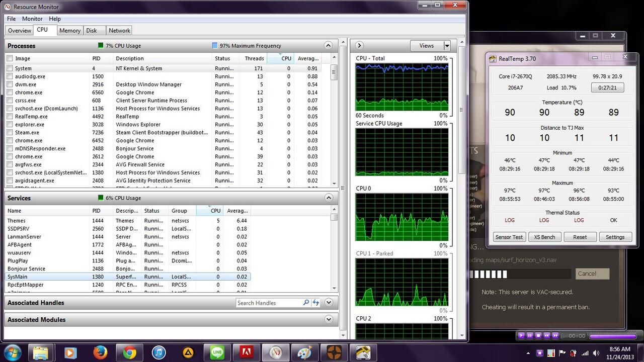The image size is (644, 362).
Task: Check the csrss.exe process checkbox
Action: (x=10, y=101)
